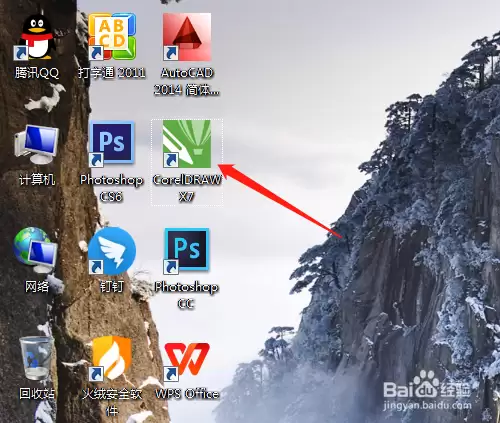This screenshot has height=423, width=500.
Task: Select the AutoCAD 2014 shortcut icon
Action: [187, 37]
